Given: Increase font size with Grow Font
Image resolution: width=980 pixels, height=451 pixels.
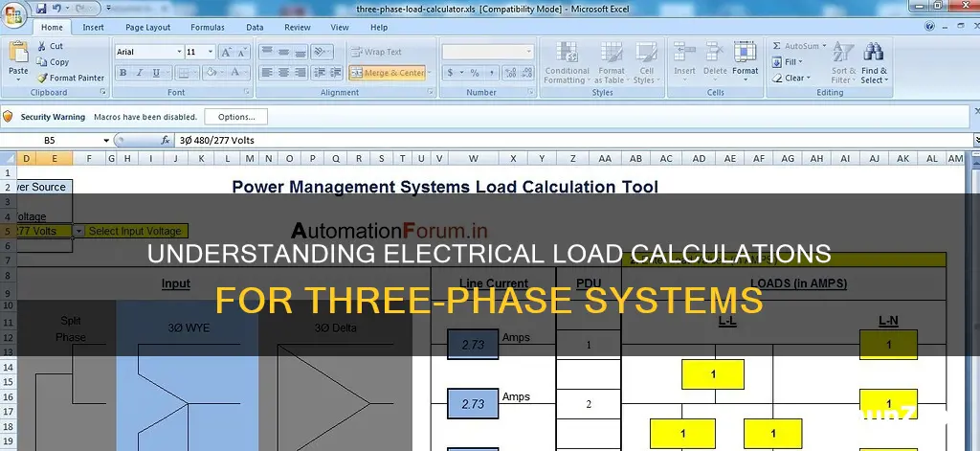Looking at the screenshot, I should [226, 52].
